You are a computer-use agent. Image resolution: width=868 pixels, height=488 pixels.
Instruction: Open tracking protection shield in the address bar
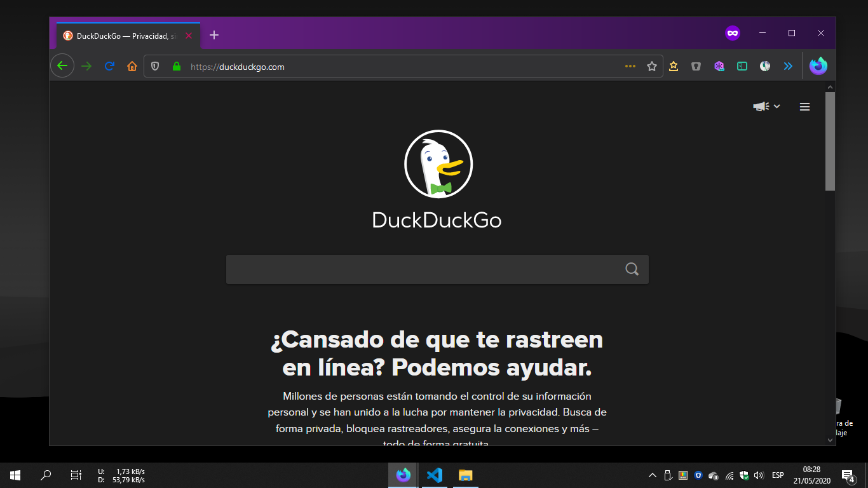[x=155, y=66]
